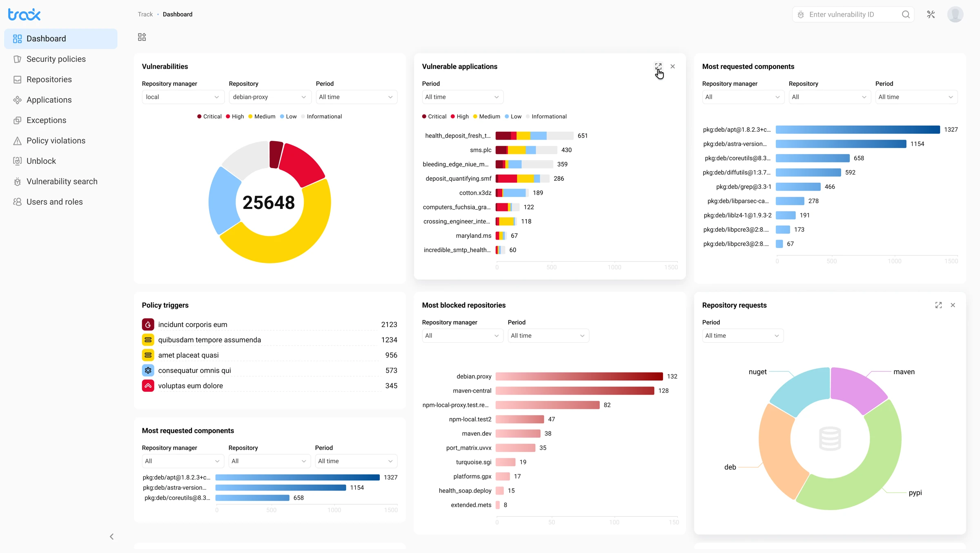Click the sms.plc application label
This screenshot has height=553, width=980.
click(x=481, y=150)
